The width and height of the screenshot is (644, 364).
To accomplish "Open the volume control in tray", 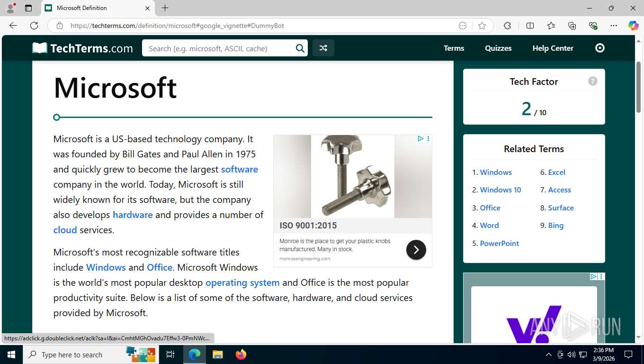I will point(572,355).
